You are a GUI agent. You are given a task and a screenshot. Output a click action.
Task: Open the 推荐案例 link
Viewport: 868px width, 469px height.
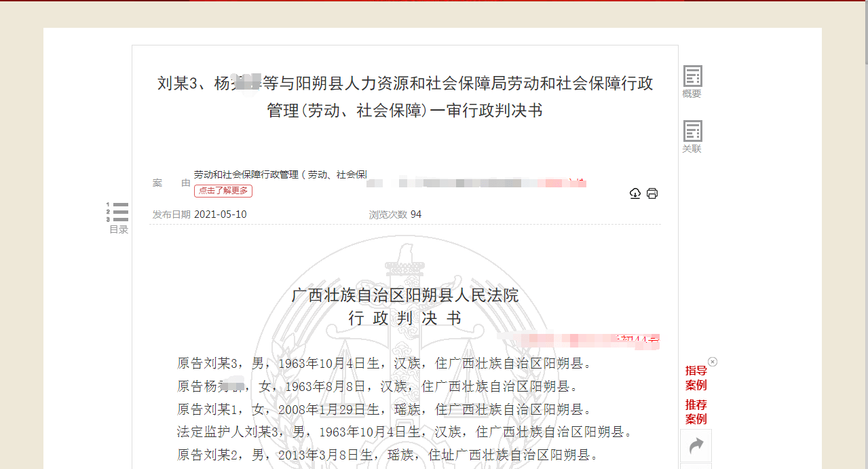696,412
